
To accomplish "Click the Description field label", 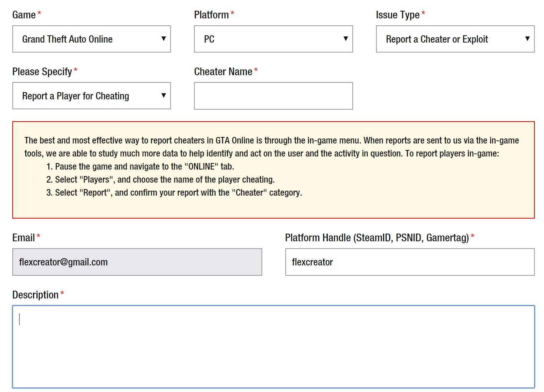I will [x=35, y=295].
